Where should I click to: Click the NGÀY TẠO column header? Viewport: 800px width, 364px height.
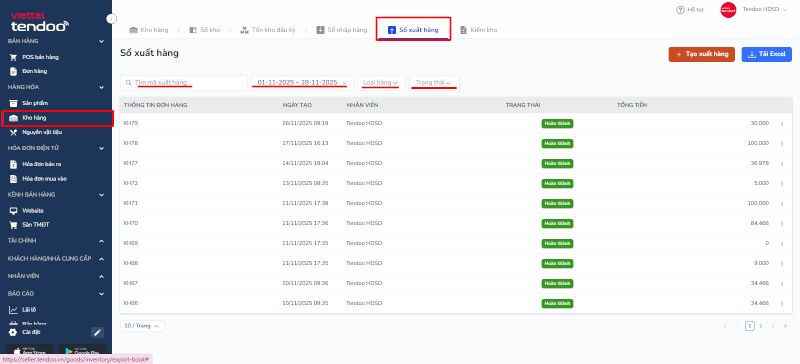297,105
